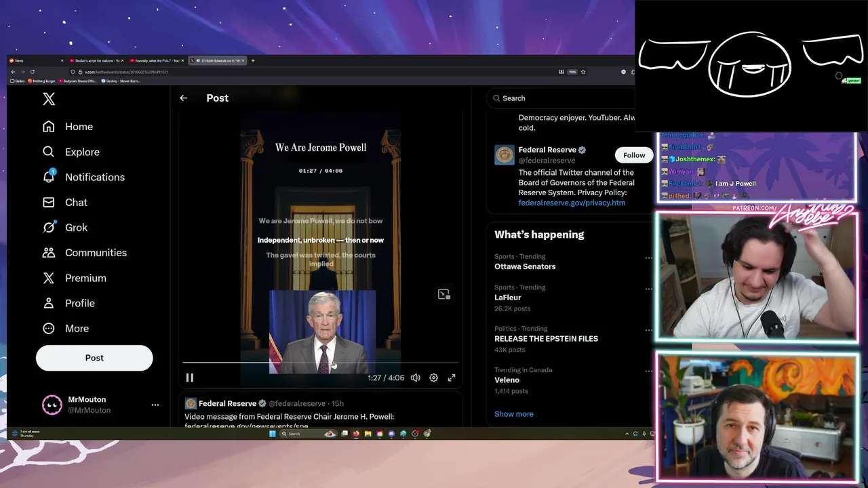Click the X logo in the sidebar

pyautogui.click(x=49, y=99)
